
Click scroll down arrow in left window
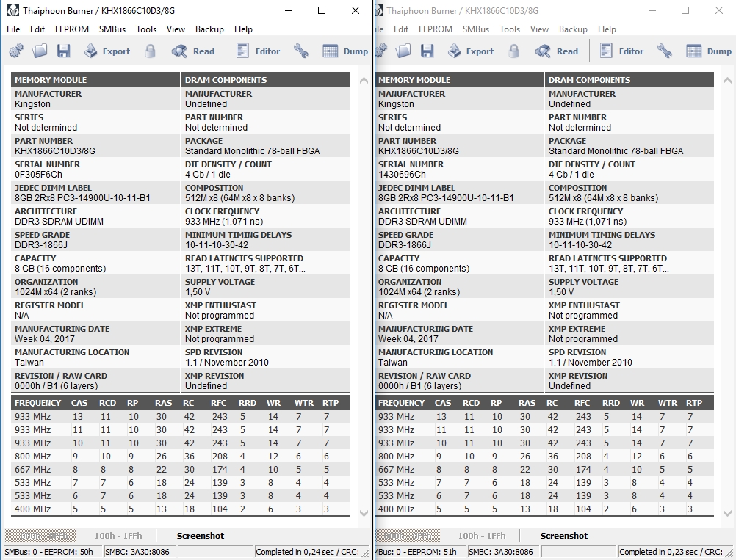click(364, 513)
